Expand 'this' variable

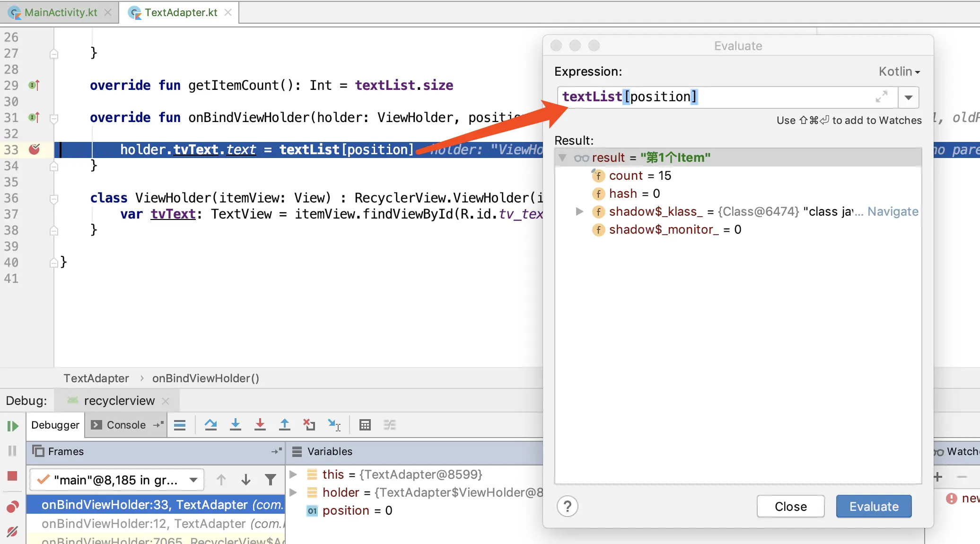[x=293, y=474]
